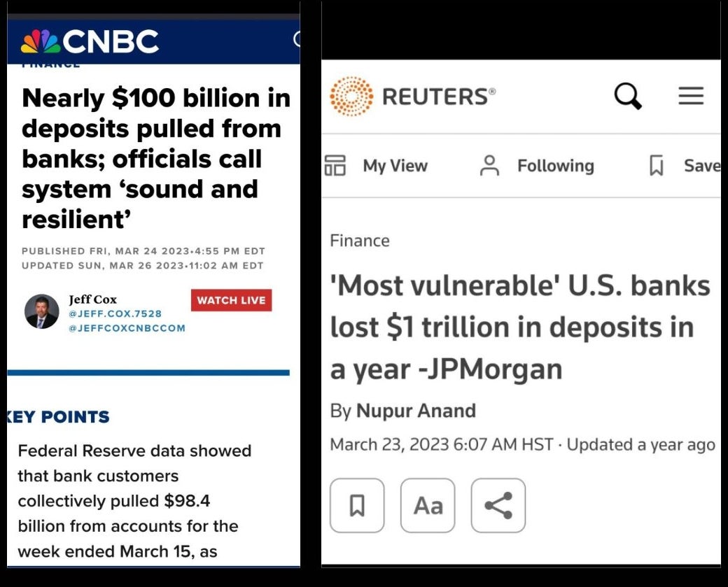Open @JEFF.COX.7528 profile link

(x=115, y=313)
